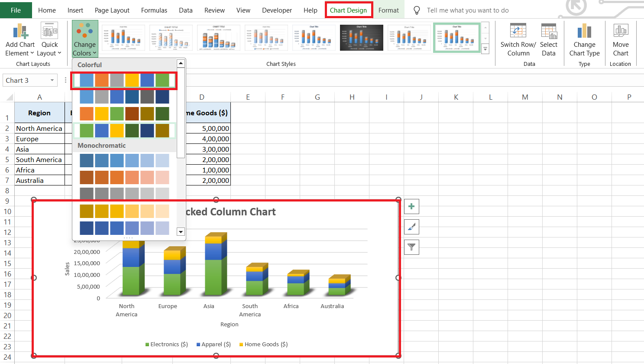Click the Tell me what you want field
644x364 pixels.
(x=468, y=10)
